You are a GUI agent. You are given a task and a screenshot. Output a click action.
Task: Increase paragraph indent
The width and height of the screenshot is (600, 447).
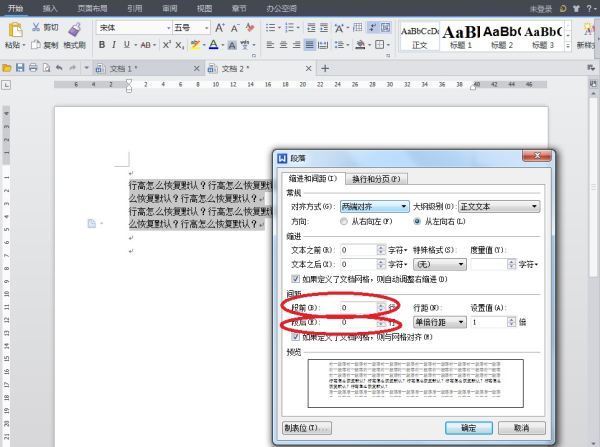coord(324,28)
